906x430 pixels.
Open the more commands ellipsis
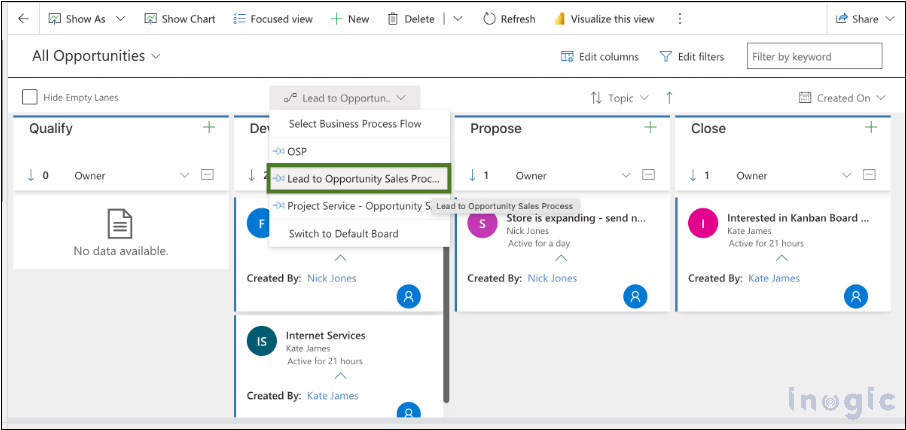click(680, 19)
